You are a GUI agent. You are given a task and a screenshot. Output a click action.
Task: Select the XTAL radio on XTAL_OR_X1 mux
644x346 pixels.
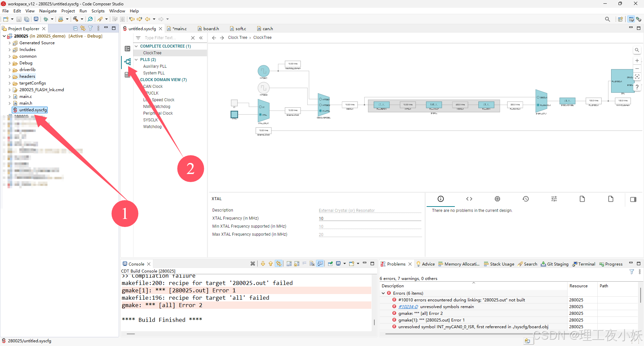(x=260, y=115)
